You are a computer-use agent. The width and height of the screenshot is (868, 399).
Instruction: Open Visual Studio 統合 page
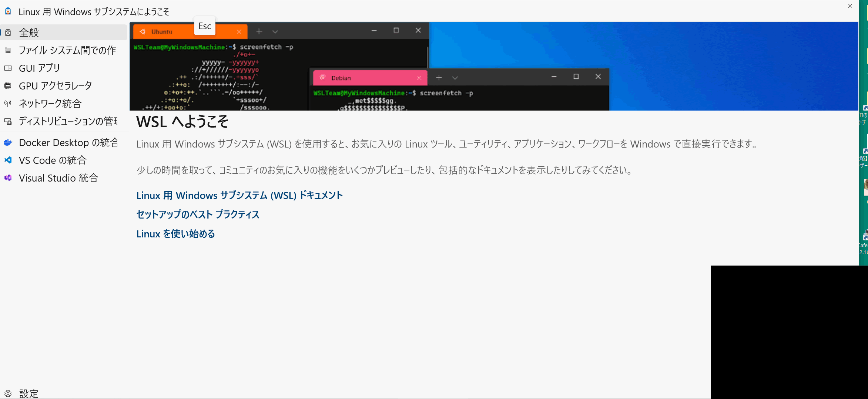(64, 178)
